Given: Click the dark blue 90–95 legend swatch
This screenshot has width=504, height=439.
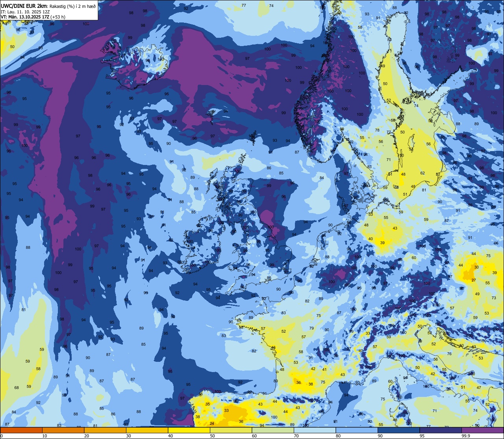Looking at the screenshot, I should 398,430.
